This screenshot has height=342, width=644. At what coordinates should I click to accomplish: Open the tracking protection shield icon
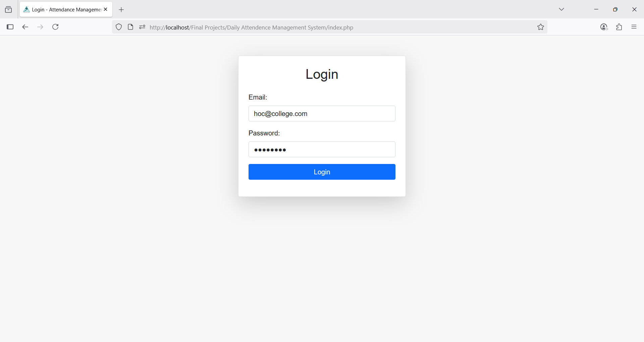pos(119,27)
